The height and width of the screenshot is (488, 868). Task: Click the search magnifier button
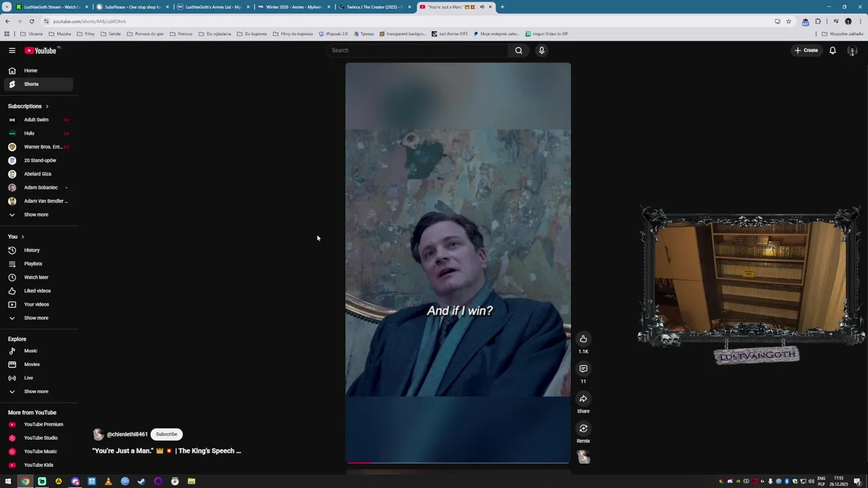point(519,50)
